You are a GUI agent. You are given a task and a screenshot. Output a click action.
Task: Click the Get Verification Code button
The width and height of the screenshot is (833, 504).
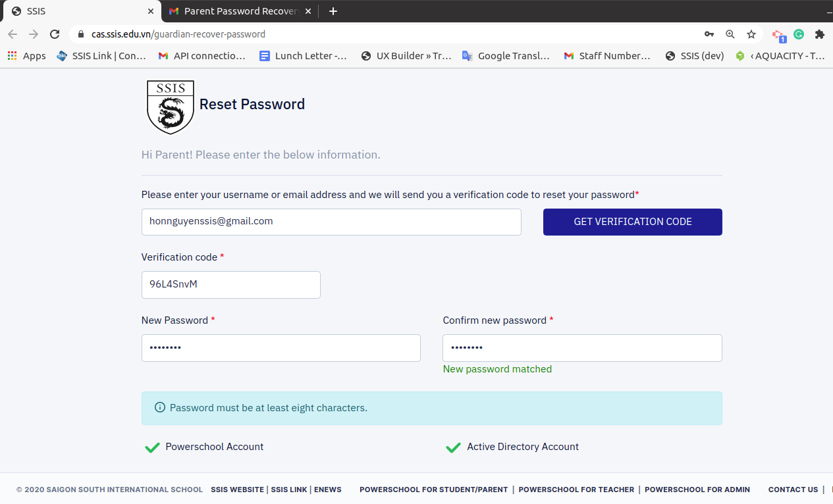point(632,222)
